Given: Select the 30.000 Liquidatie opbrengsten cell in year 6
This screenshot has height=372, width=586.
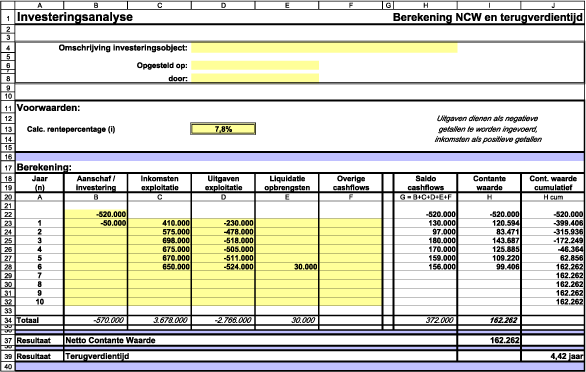Looking at the screenshot, I should pyautogui.click(x=287, y=267).
